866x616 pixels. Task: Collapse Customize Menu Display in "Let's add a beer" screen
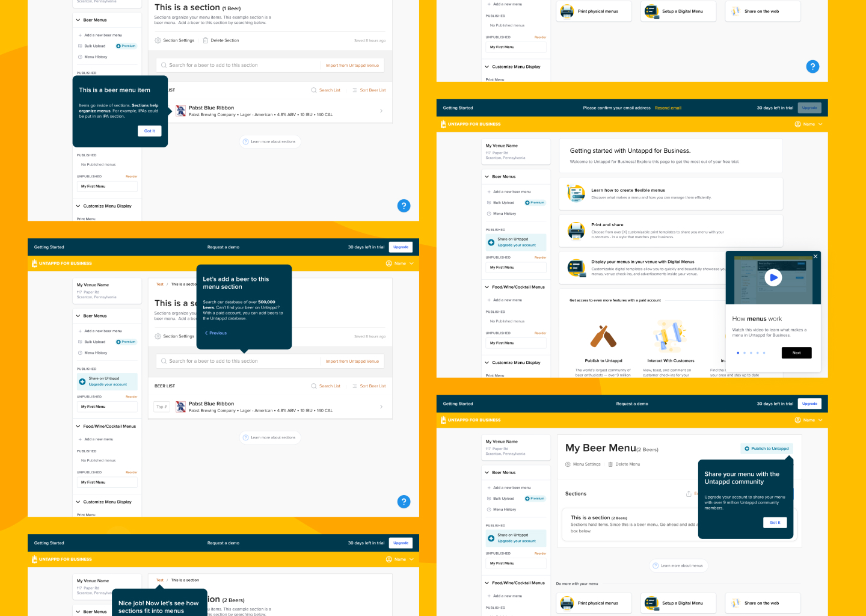(78, 502)
